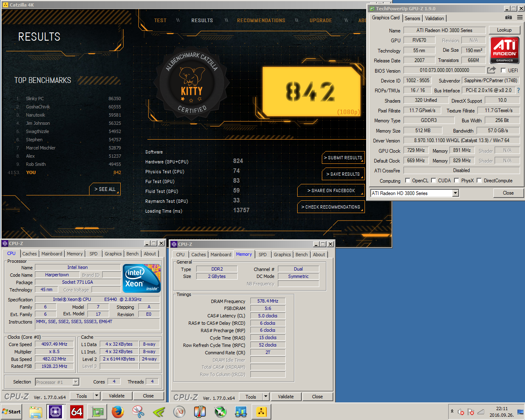Click the BIOS export share icon in GPU-Z
Screen dimensions: 525x420
coord(491,70)
